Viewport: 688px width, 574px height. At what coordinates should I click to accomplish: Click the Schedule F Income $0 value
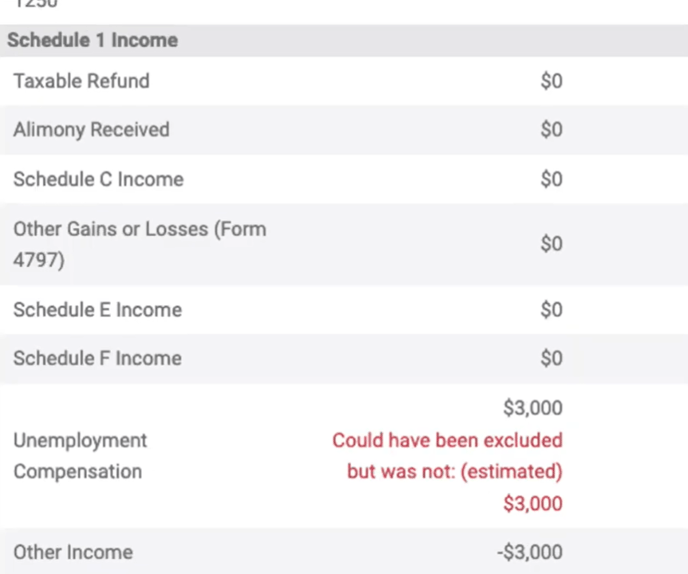pos(552,359)
